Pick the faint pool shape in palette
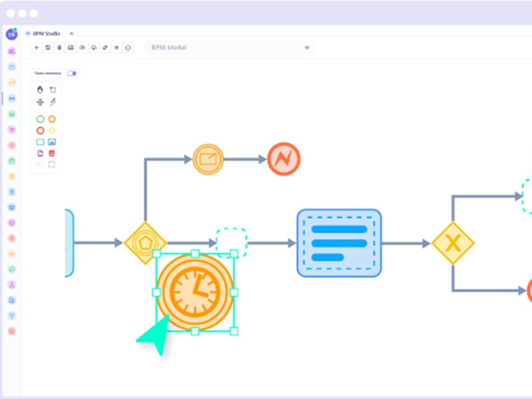Image resolution: width=532 pixels, height=399 pixels. pos(40,164)
